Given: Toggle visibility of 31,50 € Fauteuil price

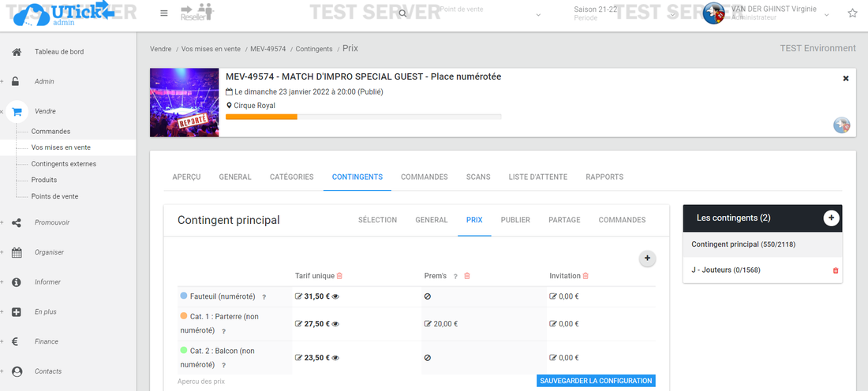Looking at the screenshot, I should [335, 296].
